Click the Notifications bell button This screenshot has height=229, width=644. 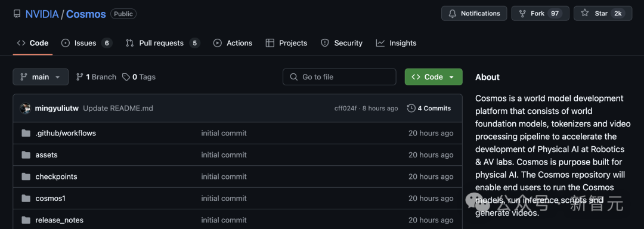tap(474, 14)
